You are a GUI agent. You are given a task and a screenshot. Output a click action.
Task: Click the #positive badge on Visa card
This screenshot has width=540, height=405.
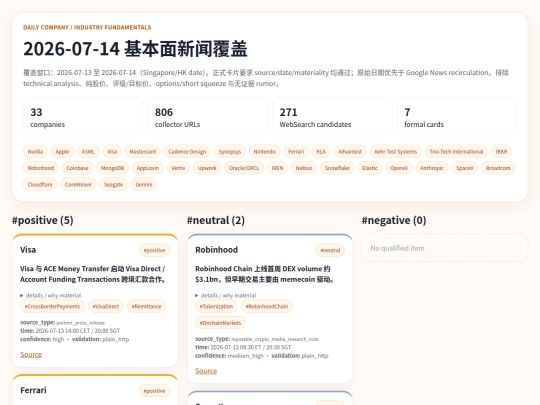(x=154, y=250)
